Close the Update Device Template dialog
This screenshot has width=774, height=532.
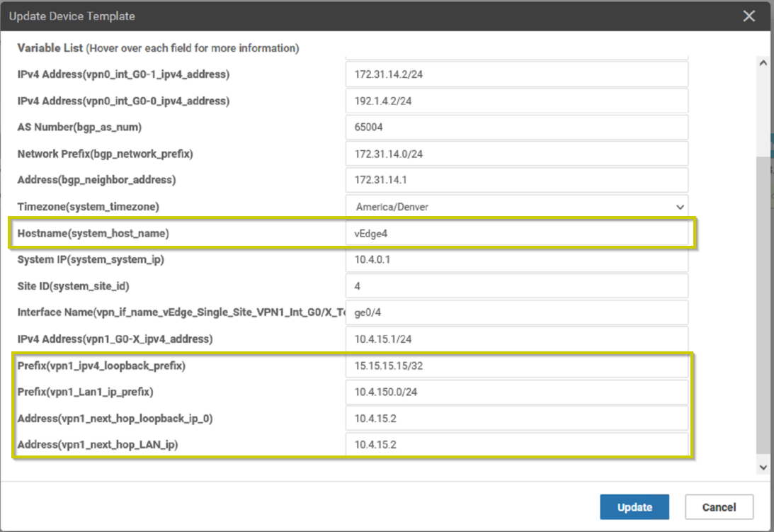tap(749, 16)
